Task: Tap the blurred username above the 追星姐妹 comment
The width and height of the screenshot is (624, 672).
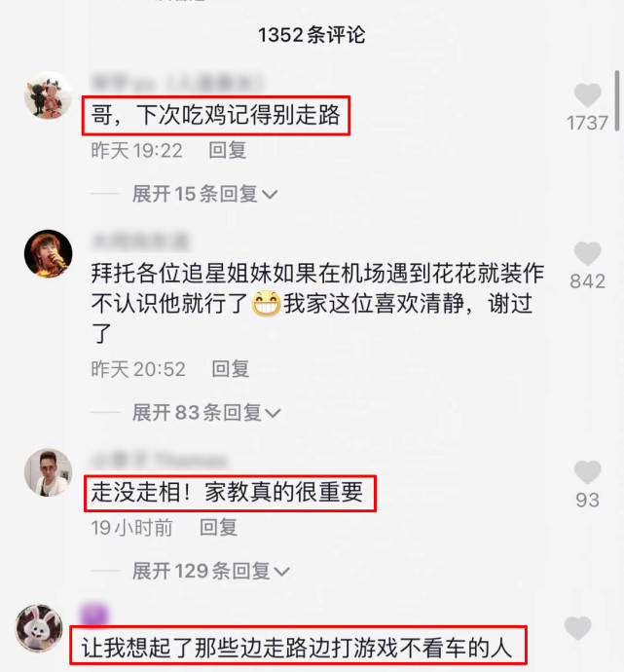Action: click(x=140, y=242)
